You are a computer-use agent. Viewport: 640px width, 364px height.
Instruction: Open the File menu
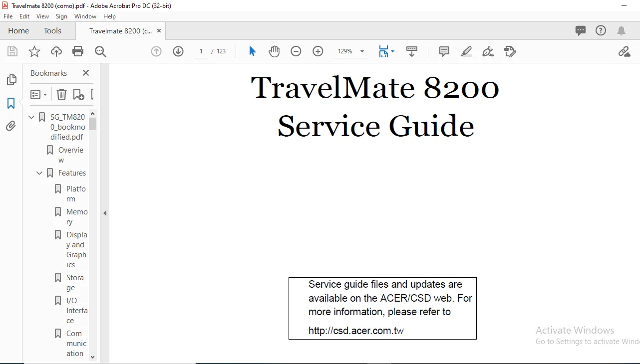pos(8,16)
